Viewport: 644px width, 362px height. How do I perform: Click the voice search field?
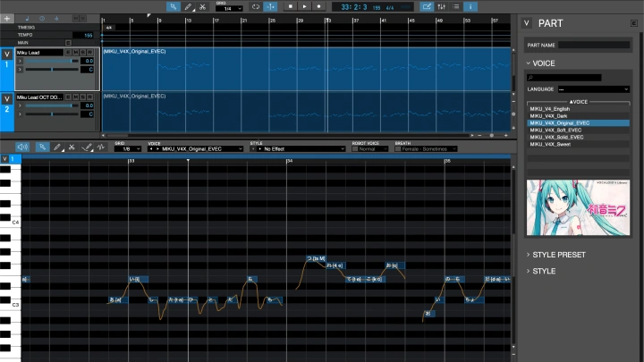(x=564, y=77)
